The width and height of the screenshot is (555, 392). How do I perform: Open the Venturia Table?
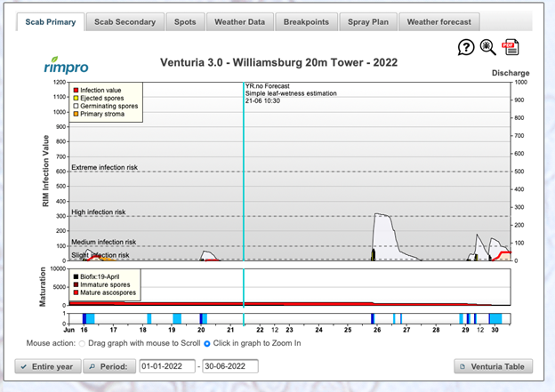click(494, 366)
